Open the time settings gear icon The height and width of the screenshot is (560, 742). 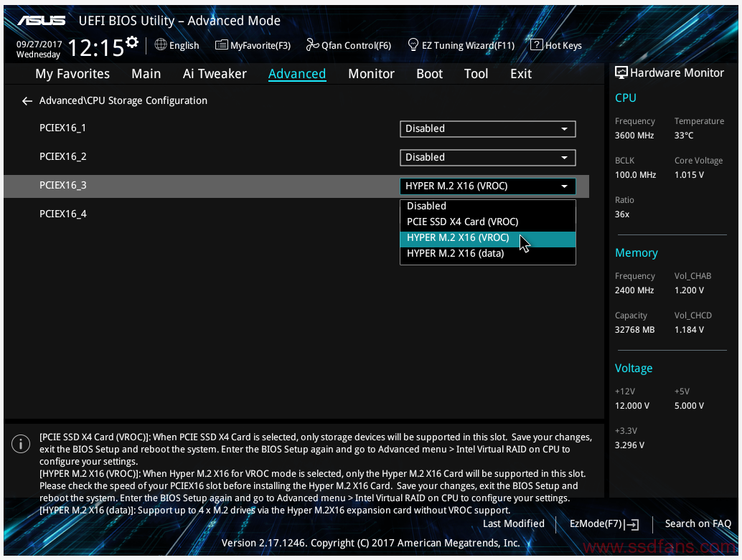132,42
